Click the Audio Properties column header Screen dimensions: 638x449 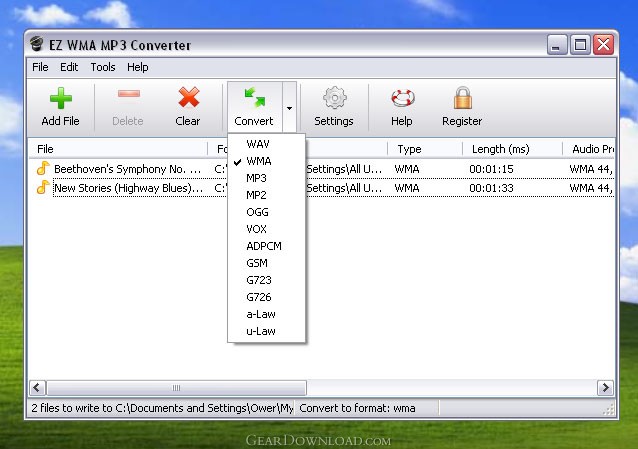click(x=588, y=149)
